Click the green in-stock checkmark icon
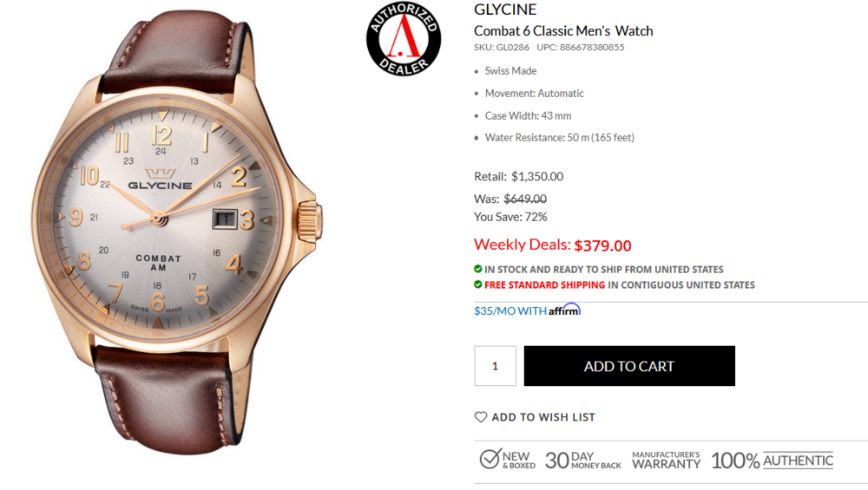Image resolution: width=868 pixels, height=490 pixels. [477, 269]
